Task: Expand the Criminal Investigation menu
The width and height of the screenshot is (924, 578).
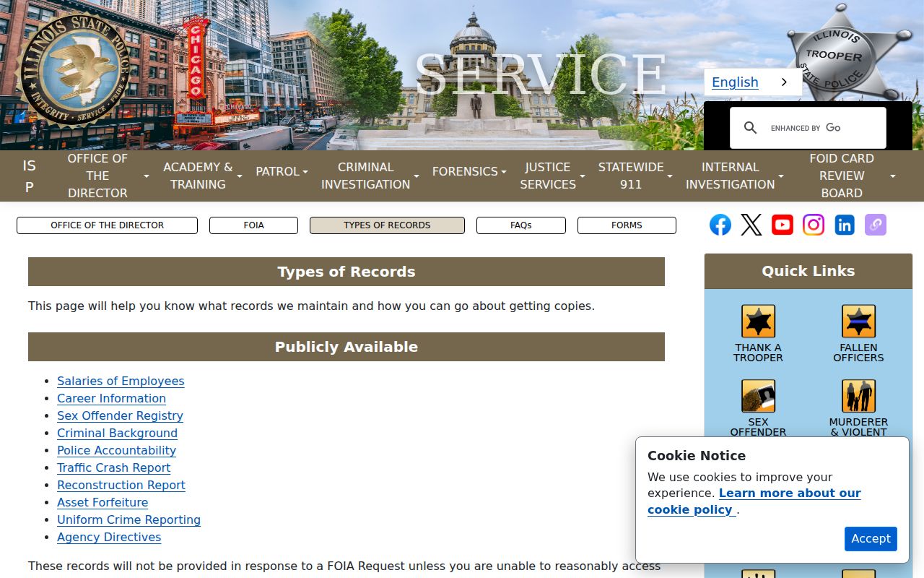Action: click(369, 176)
